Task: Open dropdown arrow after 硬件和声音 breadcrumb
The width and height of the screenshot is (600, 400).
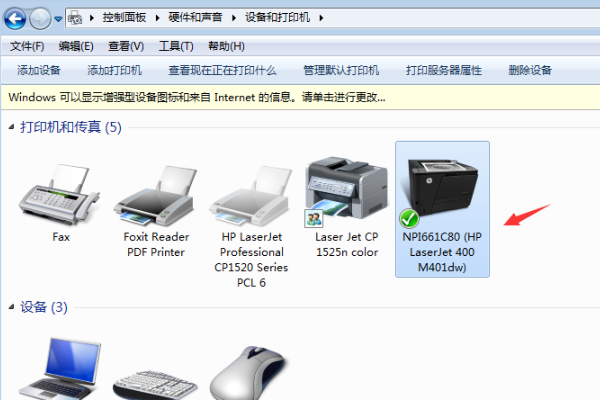Action: [x=234, y=18]
